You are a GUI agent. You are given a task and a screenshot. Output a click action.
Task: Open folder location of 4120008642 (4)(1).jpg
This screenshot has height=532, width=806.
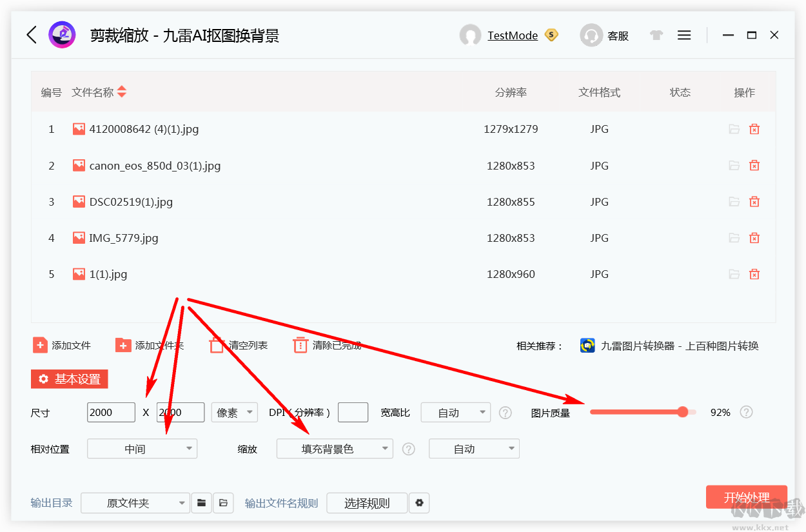point(734,129)
